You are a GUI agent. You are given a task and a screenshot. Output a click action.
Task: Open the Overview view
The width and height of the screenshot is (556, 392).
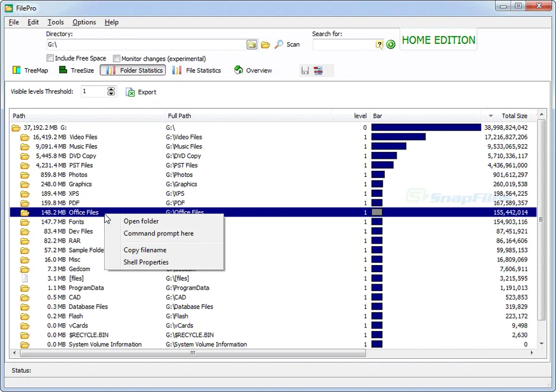tap(253, 70)
